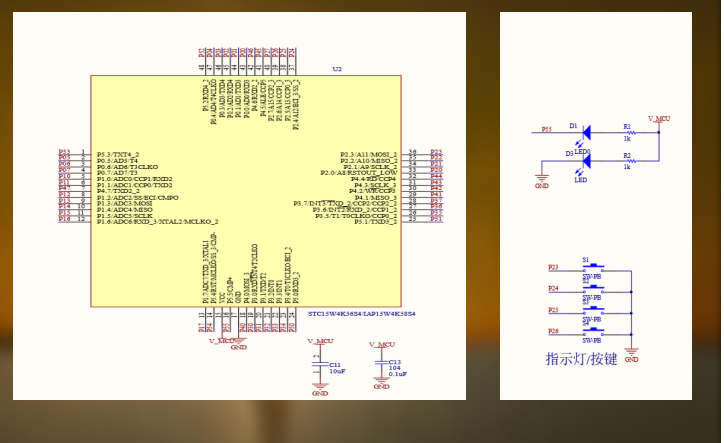The width and height of the screenshot is (724, 443).
Task: Click the STC15W4K56S4/IAP15W4K58S4 part name
Action: (362, 314)
